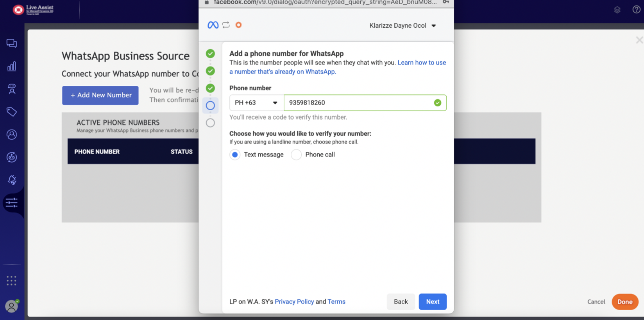Open the Privacy Policy link
Image resolution: width=644 pixels, height=320 pixels.
point(294,302)
